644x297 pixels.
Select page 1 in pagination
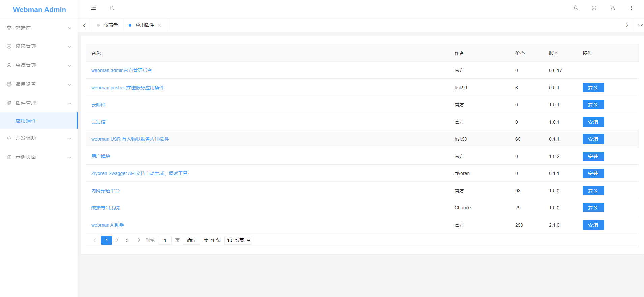pos(107,240)
